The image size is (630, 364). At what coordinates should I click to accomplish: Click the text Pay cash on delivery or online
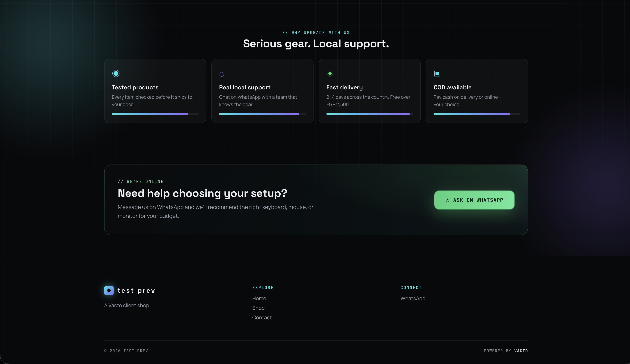[x=468, y=100]
